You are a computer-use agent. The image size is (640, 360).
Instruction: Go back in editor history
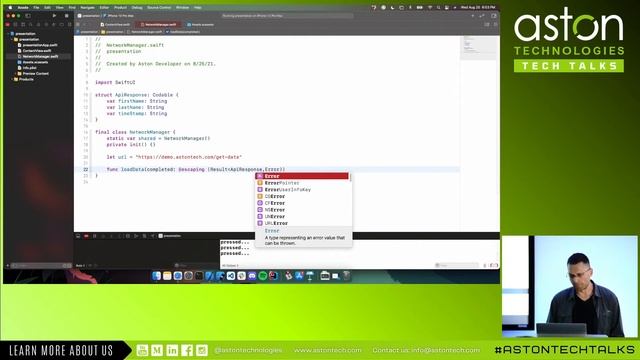85,24
